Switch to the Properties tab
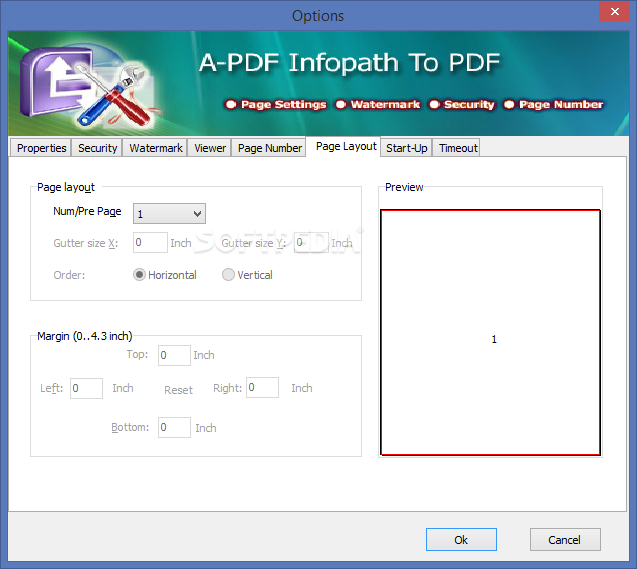This screenshot has height=569, width=637. click(41, 148)
